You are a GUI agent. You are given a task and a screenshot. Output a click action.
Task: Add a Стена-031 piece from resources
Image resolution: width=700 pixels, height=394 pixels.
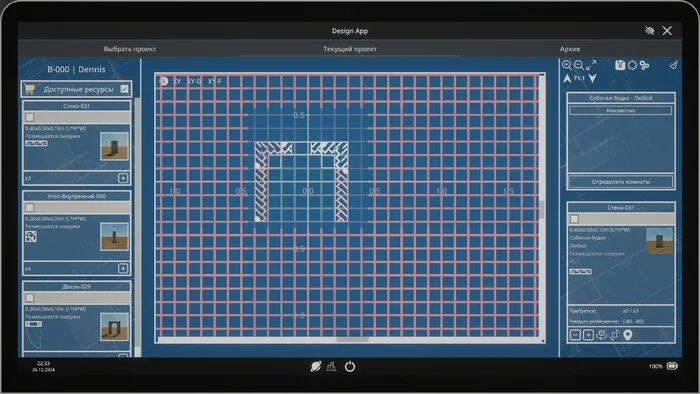tap(123, 178)
